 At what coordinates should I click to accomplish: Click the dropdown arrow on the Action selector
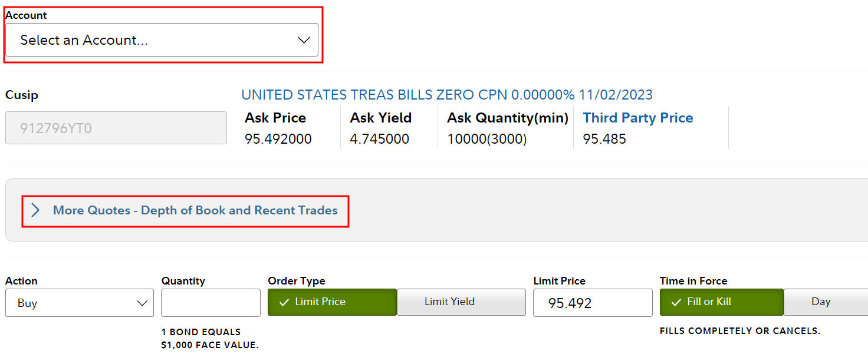(142, 303)
